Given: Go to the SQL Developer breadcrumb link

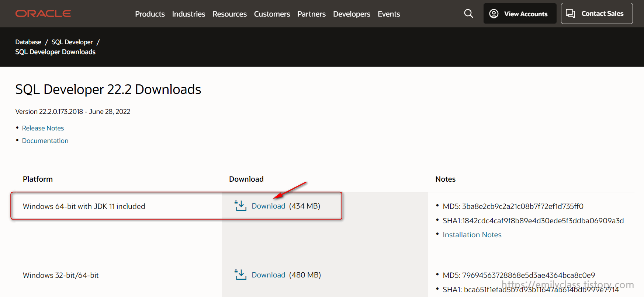Looking at the screenshot, I should click(x=72, y=42).
